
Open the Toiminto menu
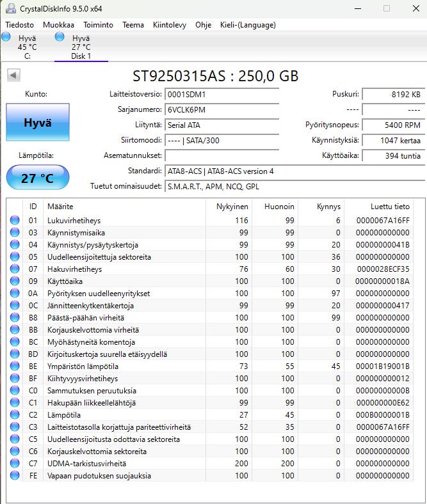coord(98,25)
